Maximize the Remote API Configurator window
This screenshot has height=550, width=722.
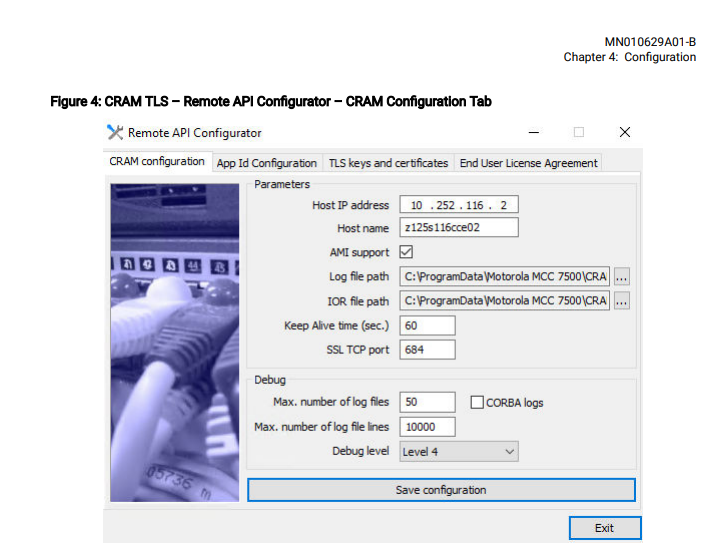[579, 133]
